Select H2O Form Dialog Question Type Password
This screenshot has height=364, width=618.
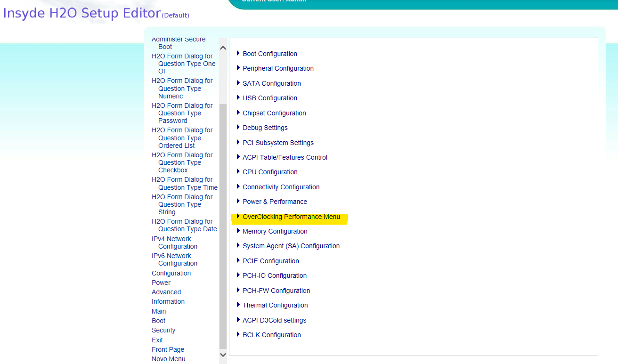(x=182, y=113)
